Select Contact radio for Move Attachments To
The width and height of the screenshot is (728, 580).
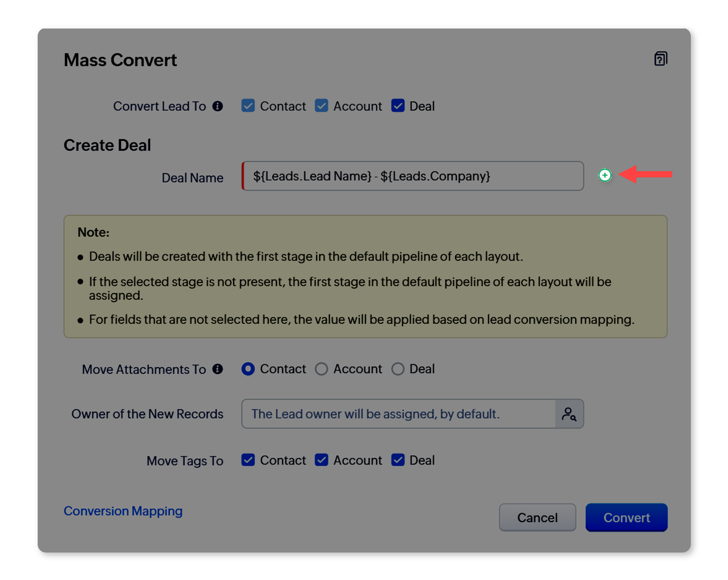(248, 369)
